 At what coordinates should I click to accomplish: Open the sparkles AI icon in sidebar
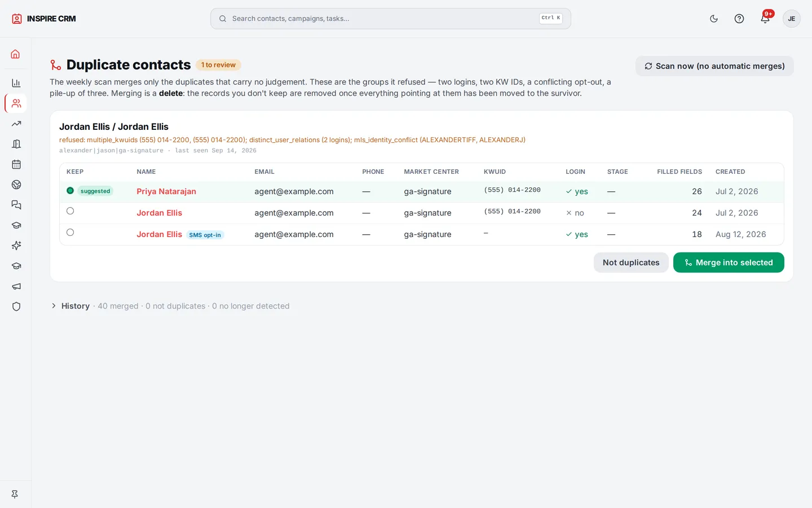(x=16, y=246)
